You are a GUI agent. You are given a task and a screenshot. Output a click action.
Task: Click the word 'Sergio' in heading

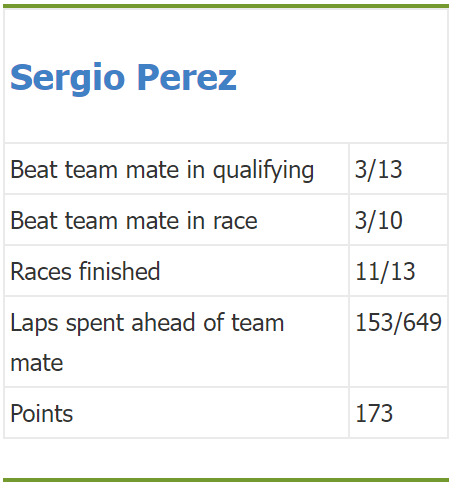tap(68, 78)
